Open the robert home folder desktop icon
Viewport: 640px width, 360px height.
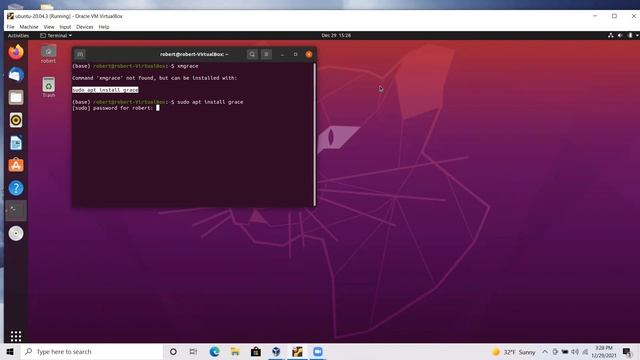(x=48, y=54)
